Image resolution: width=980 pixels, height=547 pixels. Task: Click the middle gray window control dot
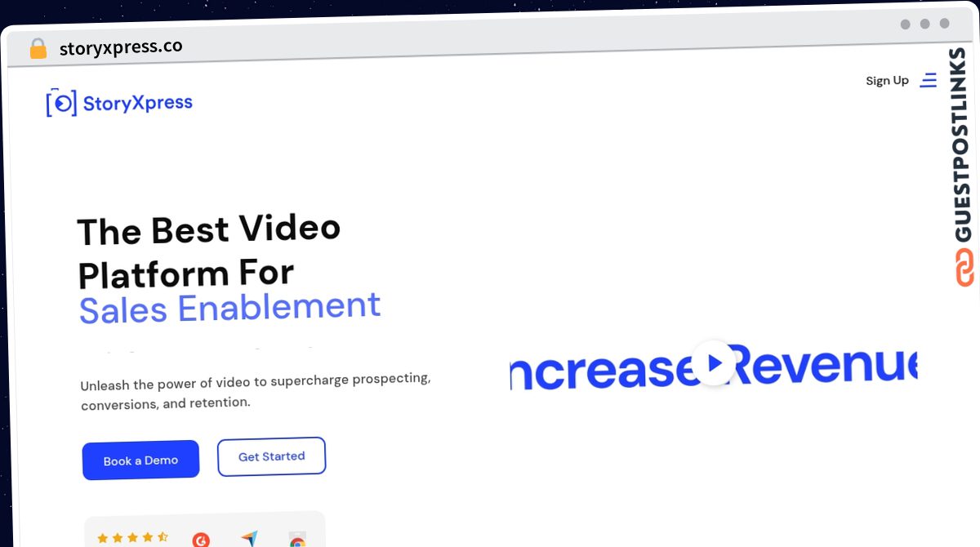[925, 24]
